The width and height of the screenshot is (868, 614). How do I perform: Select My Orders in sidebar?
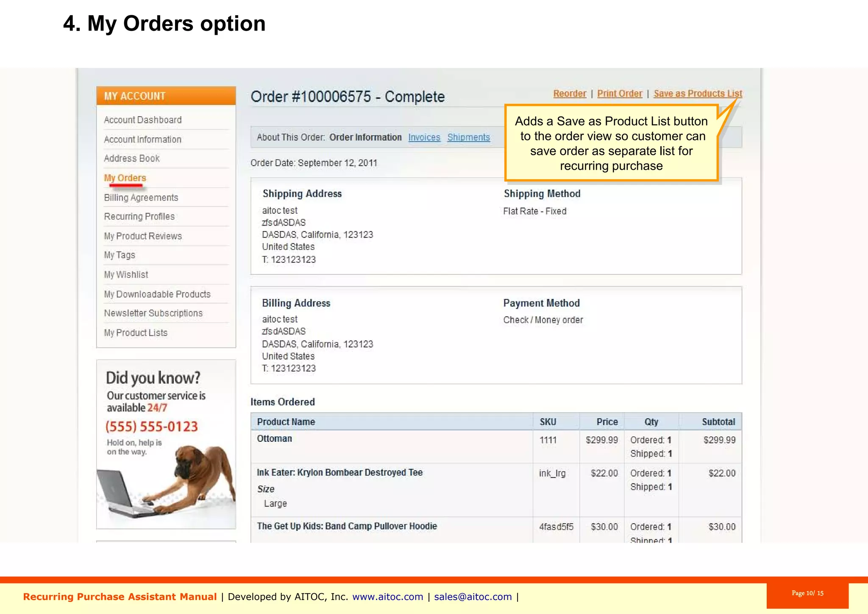[125, 178]
